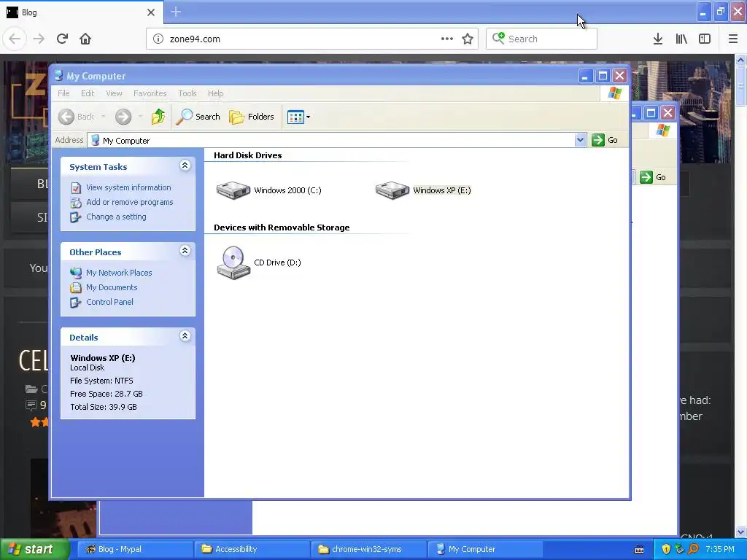Open the Tools menu
747x560 pixels.
(187, 93)
